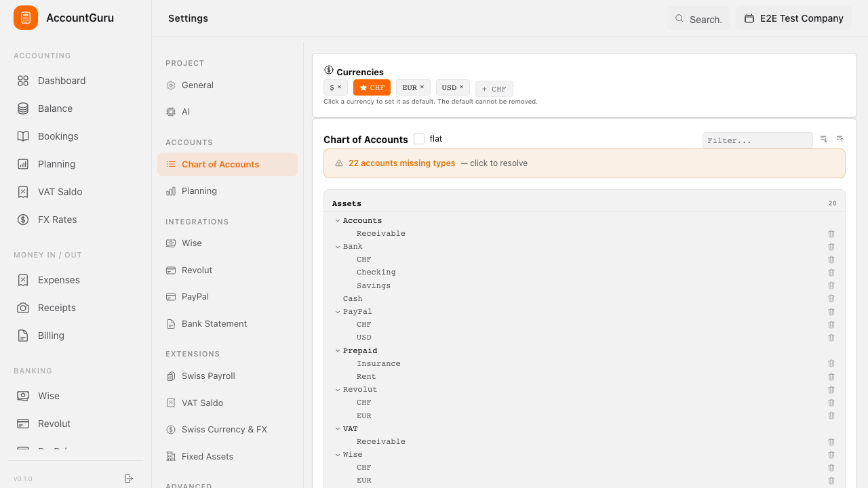Click the Receipts camera icon

click(x=23, y=308)
